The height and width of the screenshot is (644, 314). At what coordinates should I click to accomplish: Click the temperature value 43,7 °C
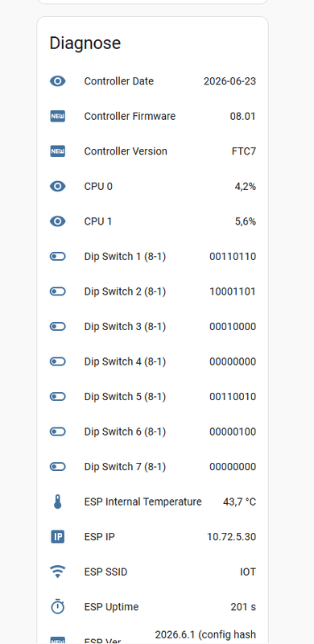click(x=240, y=502)
